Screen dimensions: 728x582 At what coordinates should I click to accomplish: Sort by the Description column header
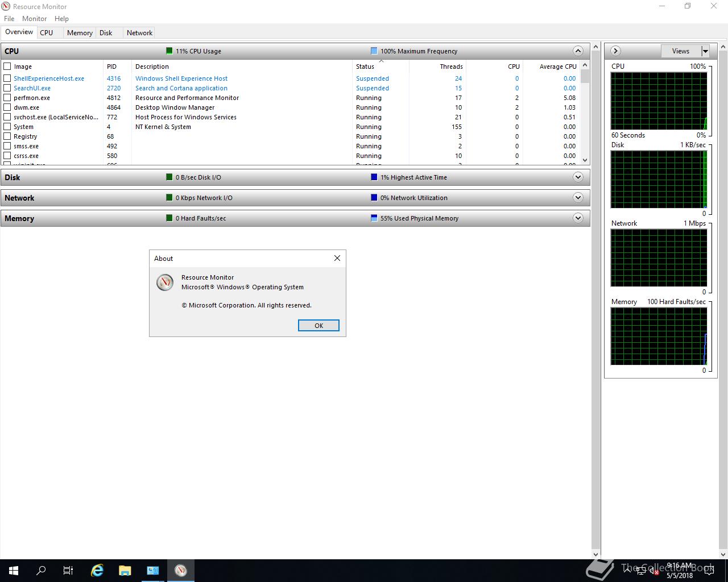click(242, 66)
